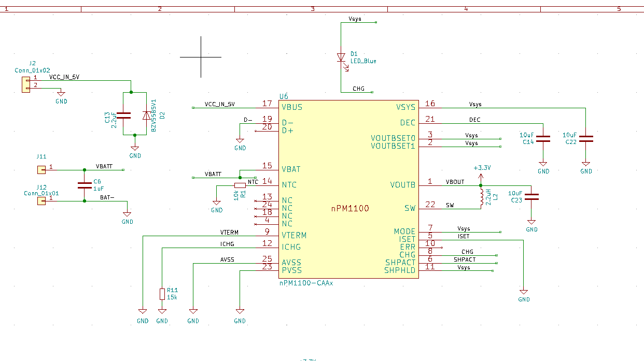
Task: Select the GND symbol on the D- wire
Action: (240, 142)
